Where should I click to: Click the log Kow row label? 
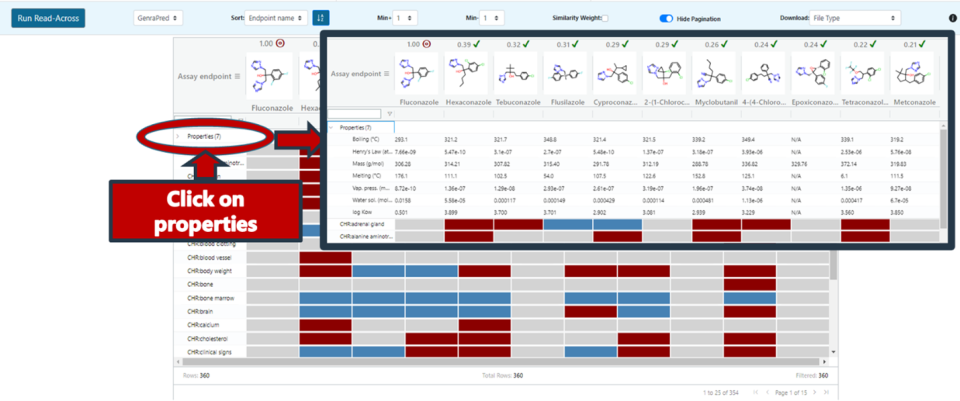361,211
